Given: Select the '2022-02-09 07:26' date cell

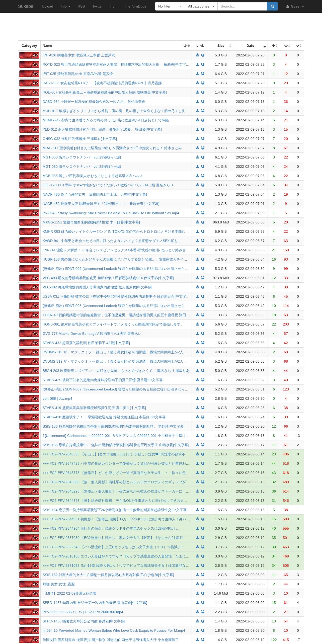Looking at the screenshot, I should click(250, 55).
